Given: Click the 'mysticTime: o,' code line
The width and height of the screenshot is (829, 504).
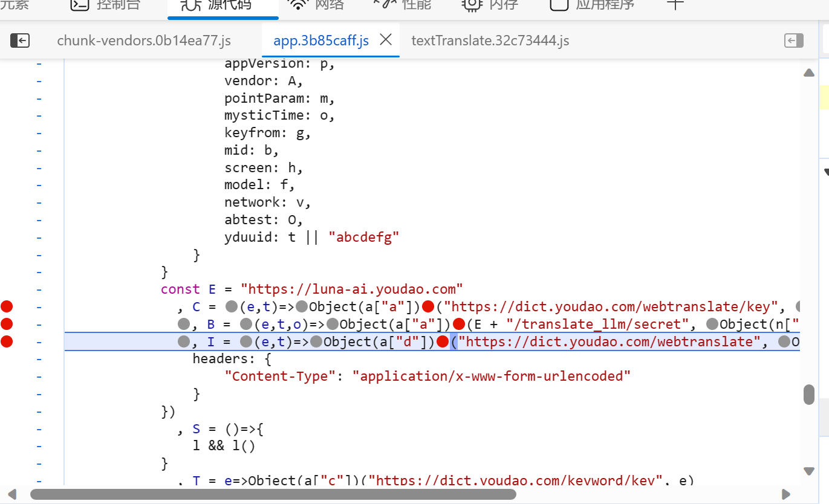Looking at the screenshot, I should [279, 115].
